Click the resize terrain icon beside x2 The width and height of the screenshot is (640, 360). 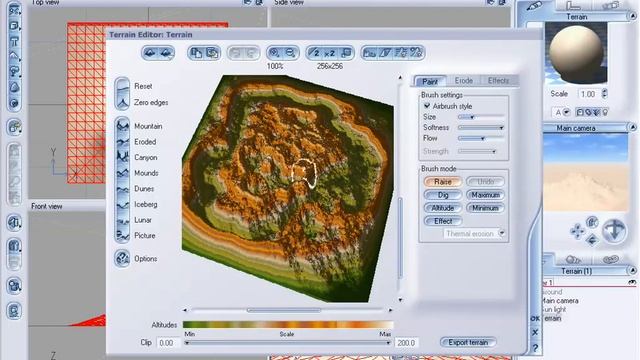click(346, 53)
